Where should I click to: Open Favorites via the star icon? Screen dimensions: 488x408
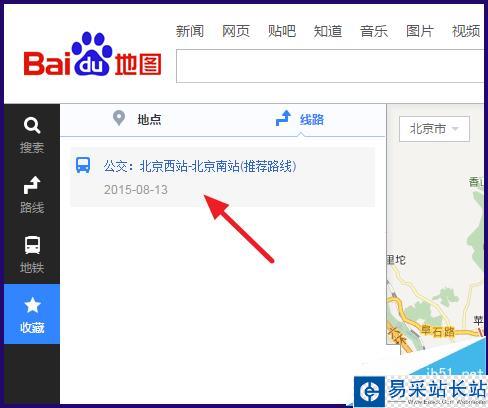coord(32,305)
